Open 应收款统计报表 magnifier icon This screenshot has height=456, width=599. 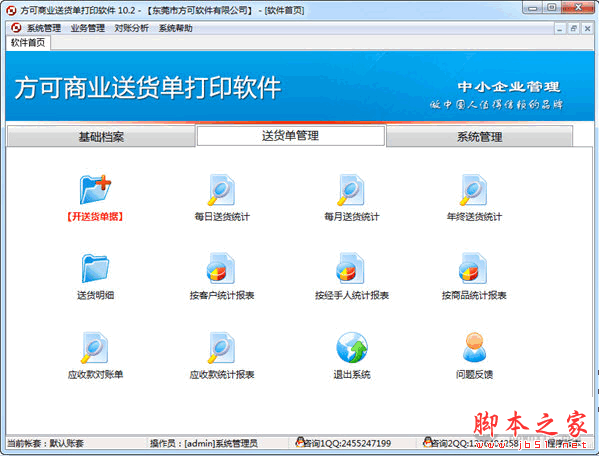pyautogui.click(x=221, y=348)
